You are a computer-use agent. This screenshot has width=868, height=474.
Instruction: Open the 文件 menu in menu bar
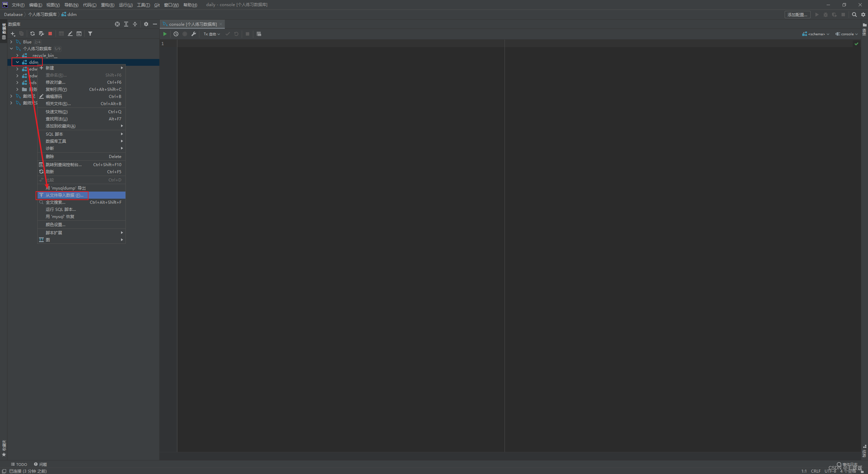pos(18,5)
